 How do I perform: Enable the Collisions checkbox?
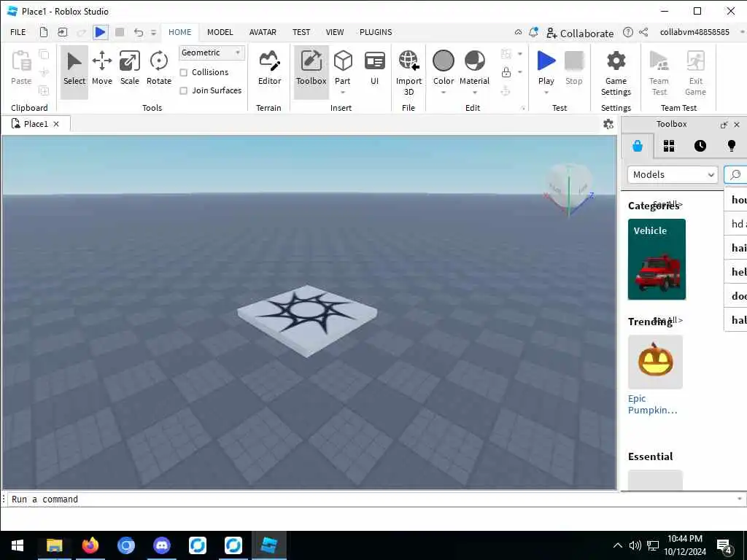[x=183, y=72]
